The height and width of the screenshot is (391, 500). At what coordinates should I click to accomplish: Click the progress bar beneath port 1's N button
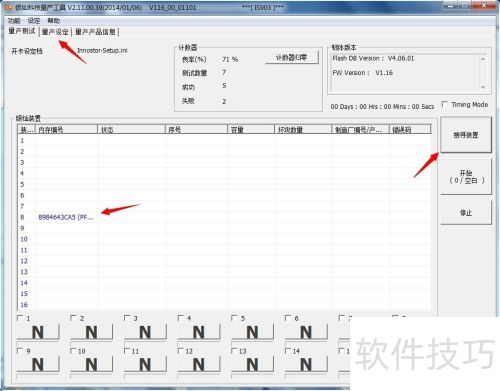point(38,344)
